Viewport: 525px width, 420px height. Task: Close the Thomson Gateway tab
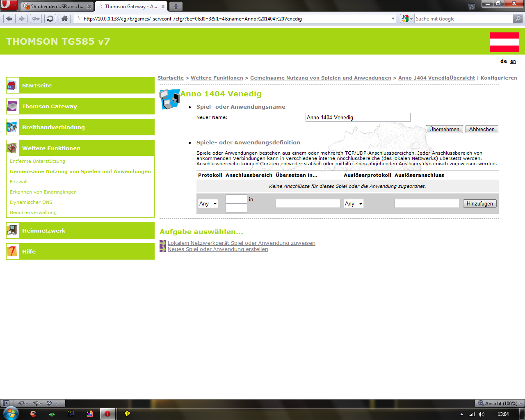pyautogui.click(x=163, y=7)
